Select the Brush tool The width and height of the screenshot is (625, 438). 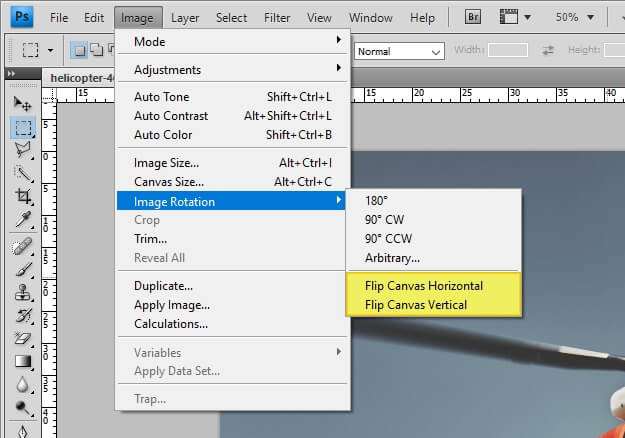pyautogui.click(x=23, y=269)
